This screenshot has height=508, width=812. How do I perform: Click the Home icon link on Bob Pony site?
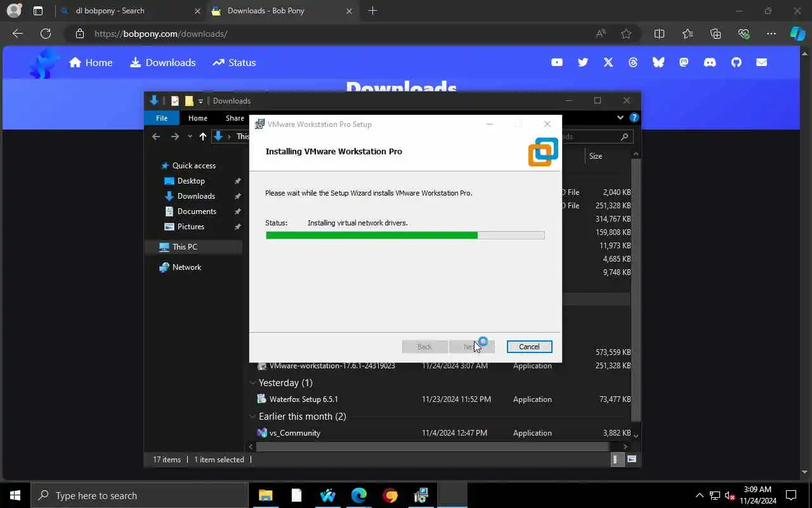[91, 62]
